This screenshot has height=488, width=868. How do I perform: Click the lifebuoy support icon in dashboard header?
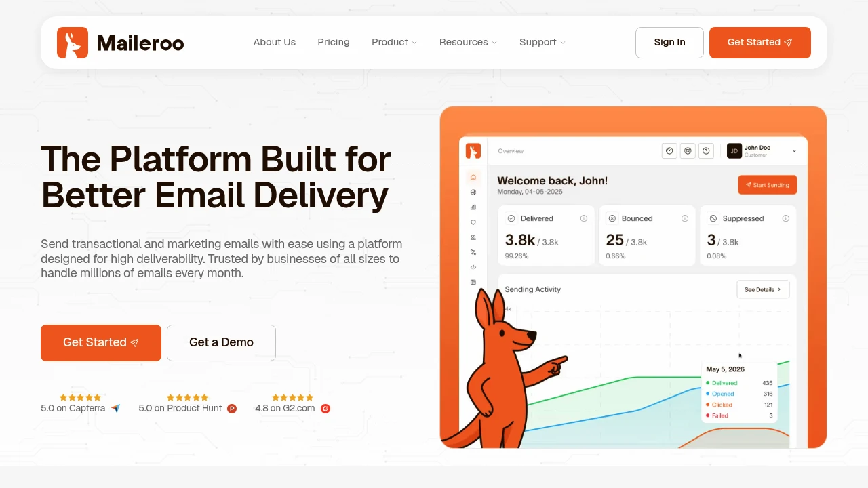[x=688, y=151]
